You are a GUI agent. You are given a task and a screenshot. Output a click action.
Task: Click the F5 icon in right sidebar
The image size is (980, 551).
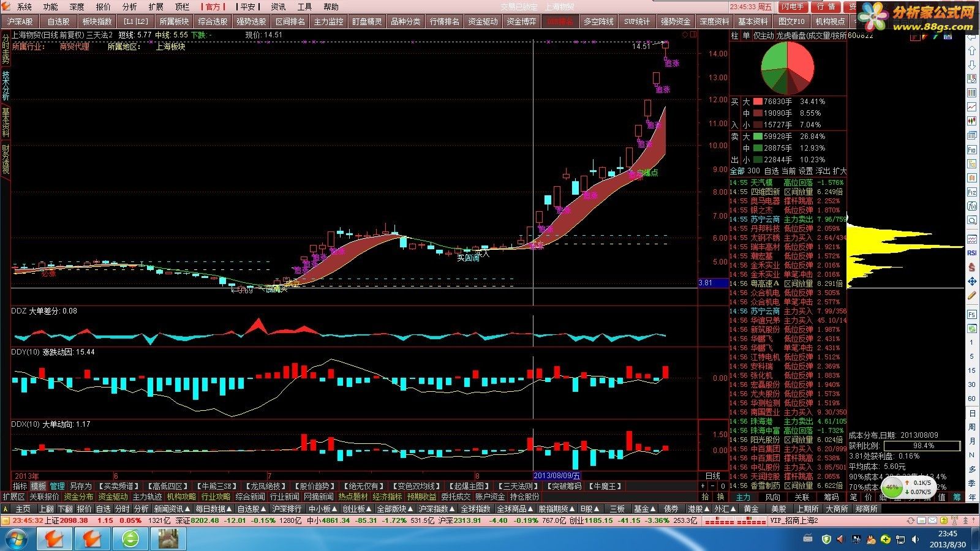click(x=971, y=314)
